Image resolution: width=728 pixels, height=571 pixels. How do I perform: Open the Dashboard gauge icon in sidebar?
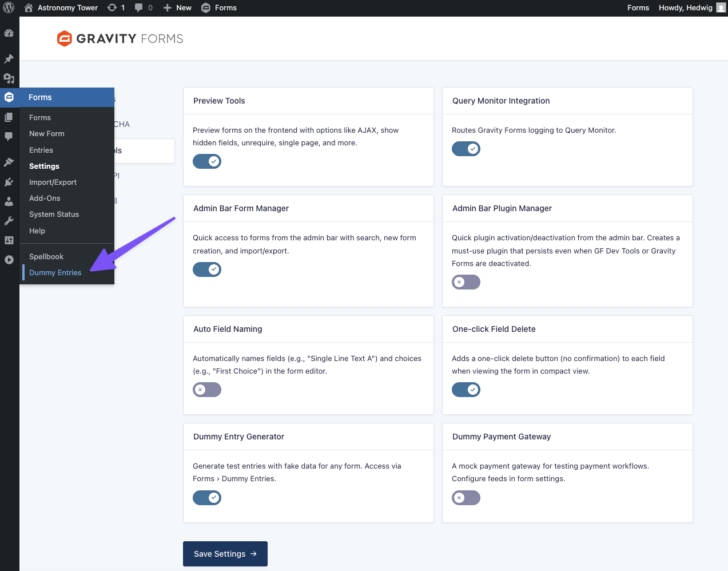tap(9, 33)
